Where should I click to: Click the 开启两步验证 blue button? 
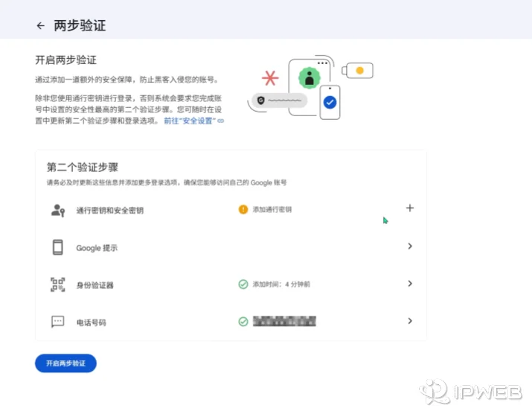coord(65,363)
